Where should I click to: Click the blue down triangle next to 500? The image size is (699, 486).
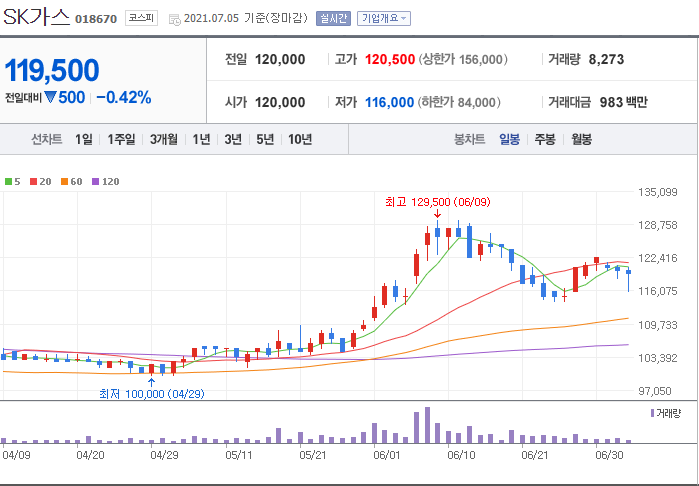50,97
